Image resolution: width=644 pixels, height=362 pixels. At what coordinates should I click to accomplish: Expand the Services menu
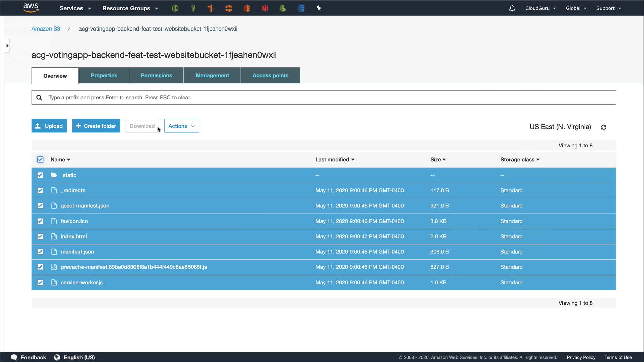(x=75, y=8)
